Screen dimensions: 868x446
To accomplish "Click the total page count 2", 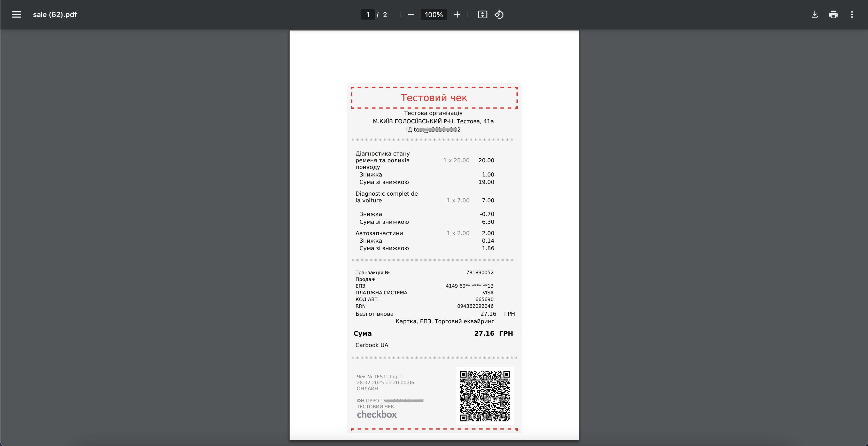I will coord(385,14).
